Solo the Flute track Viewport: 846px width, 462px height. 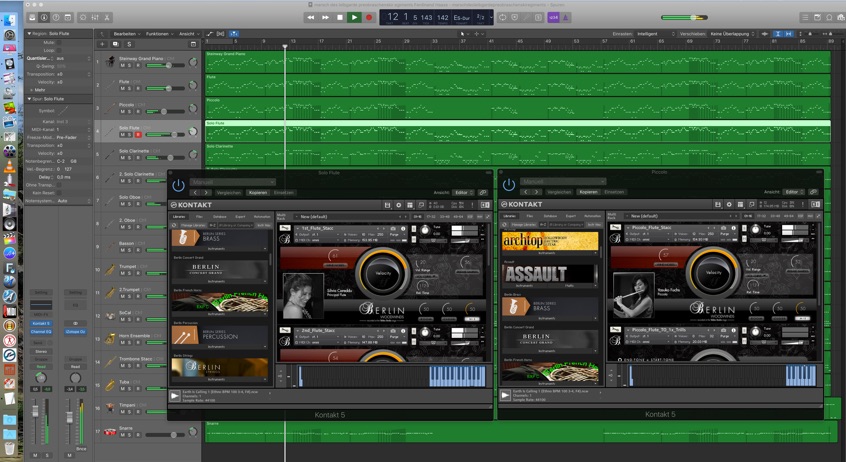click(x=129, y=89)
